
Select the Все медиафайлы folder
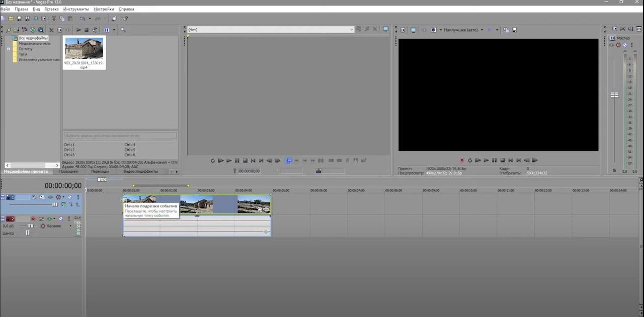[33, 38]
